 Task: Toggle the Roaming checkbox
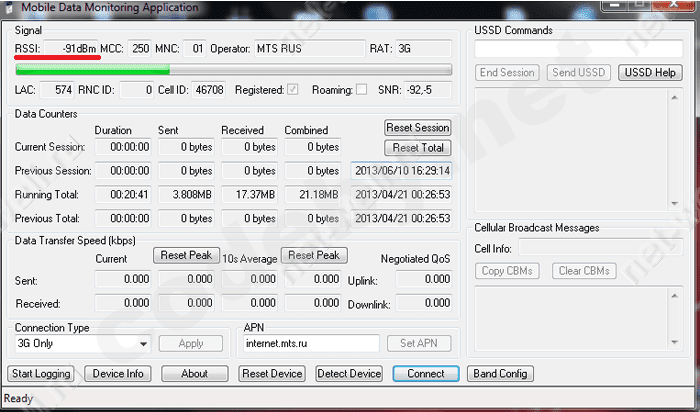click(362, 90)
